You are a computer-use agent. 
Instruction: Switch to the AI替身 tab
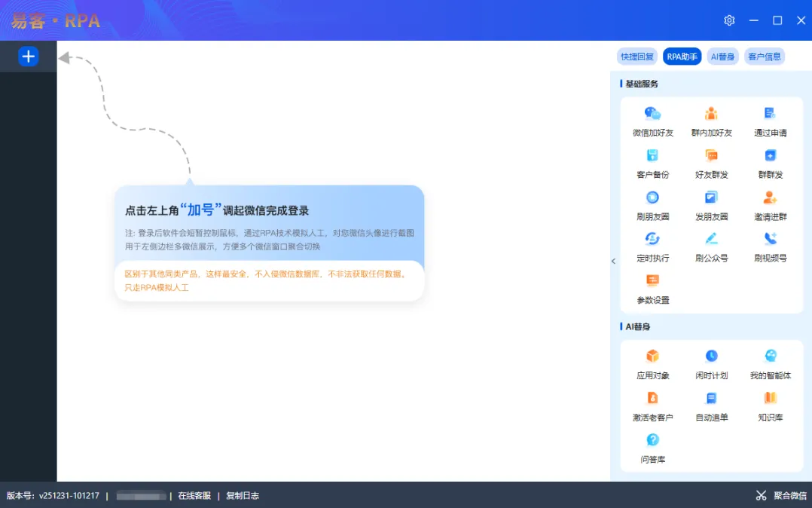[x=722, y=56]
